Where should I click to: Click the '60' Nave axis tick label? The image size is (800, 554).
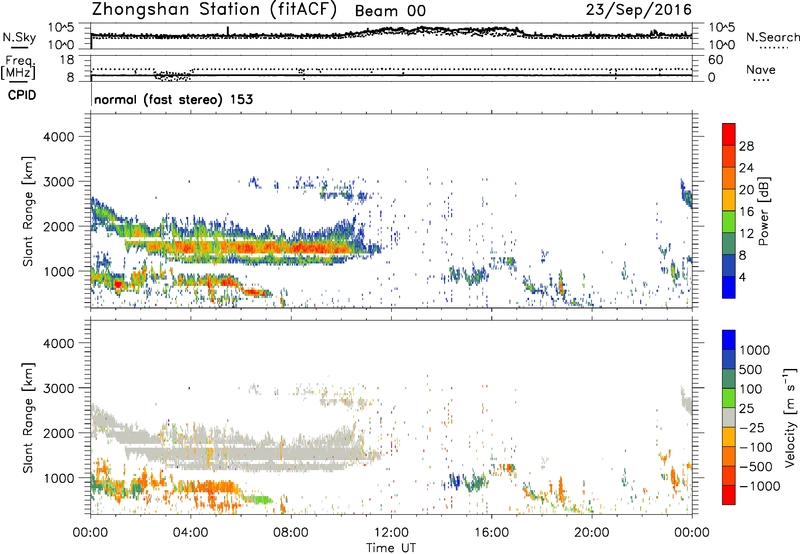(x=715, y=60)
